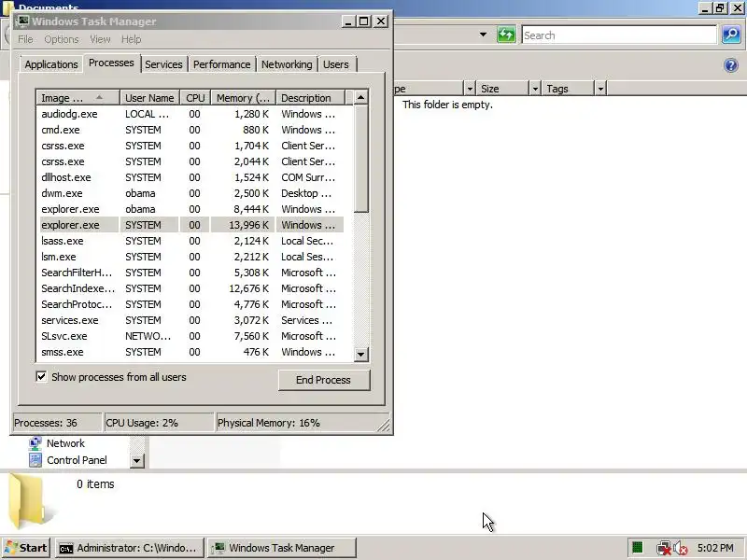Open the File menu in Task Manager
The image size is (747, 560).
click(x=25, y=39)
